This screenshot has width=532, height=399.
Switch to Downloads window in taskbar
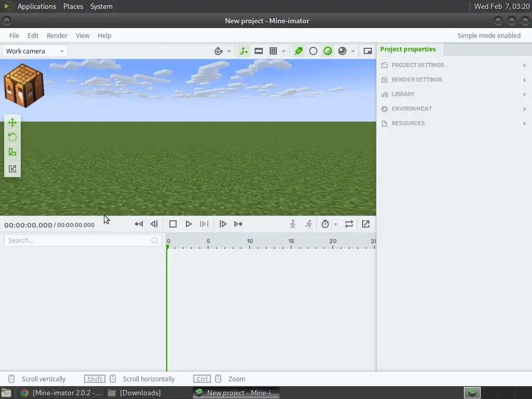pos(135,393)
